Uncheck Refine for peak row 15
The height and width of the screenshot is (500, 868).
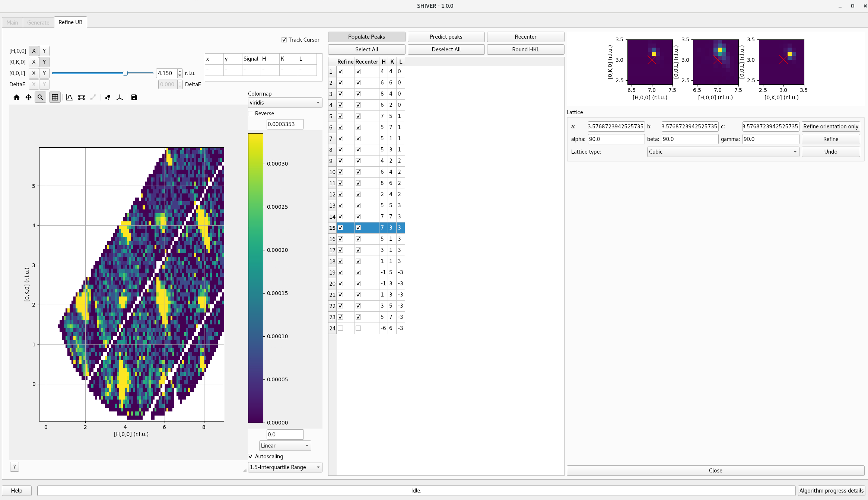click(341, 228)
